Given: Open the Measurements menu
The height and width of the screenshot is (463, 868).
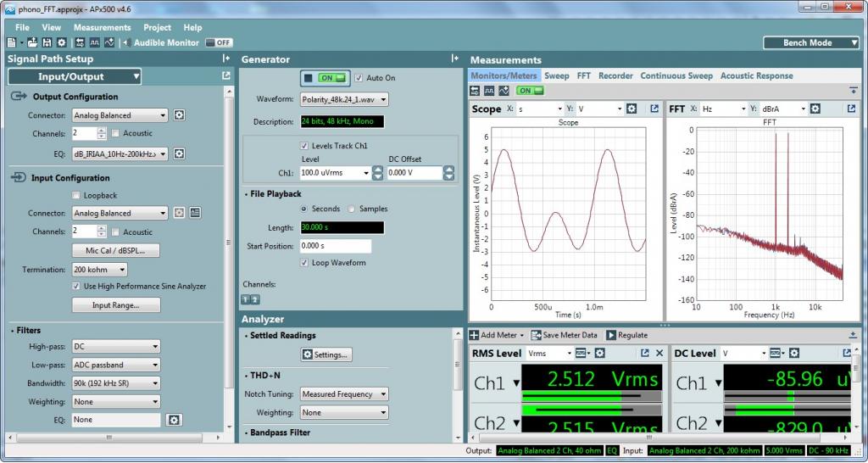Looking at the screenshot, I should click(102, 27).
